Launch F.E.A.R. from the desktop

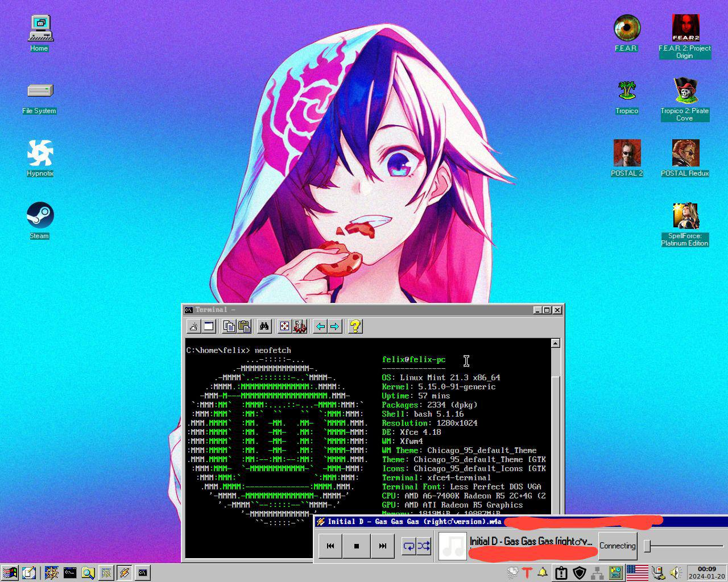627,34
